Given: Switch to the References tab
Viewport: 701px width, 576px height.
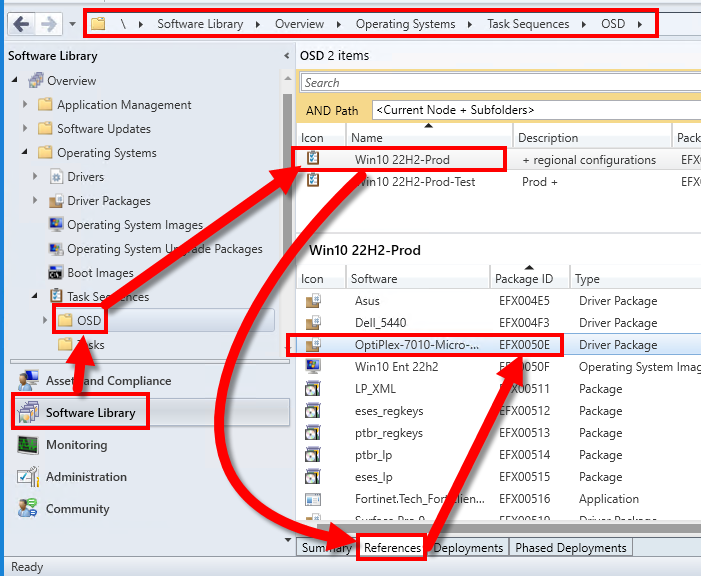Looking at the screenshot, I should coord(392,547).
